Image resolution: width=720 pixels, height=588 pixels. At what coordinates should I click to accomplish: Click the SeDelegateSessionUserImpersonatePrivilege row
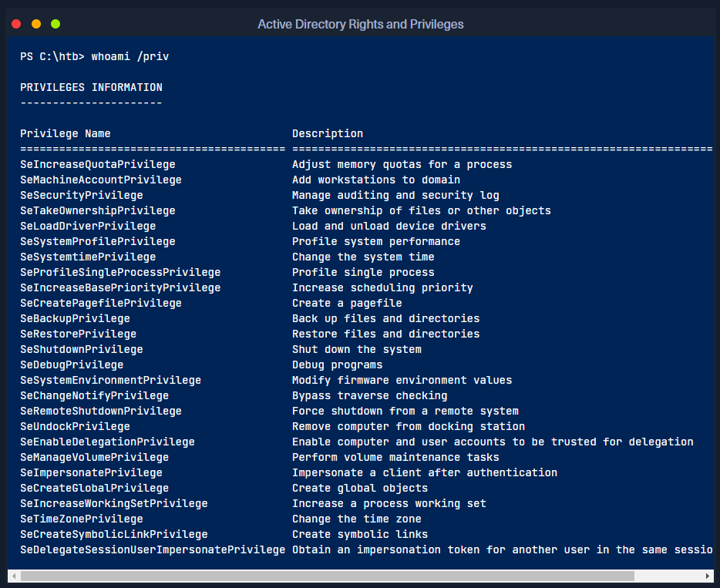pyautogui.click(x=153, y=549)
